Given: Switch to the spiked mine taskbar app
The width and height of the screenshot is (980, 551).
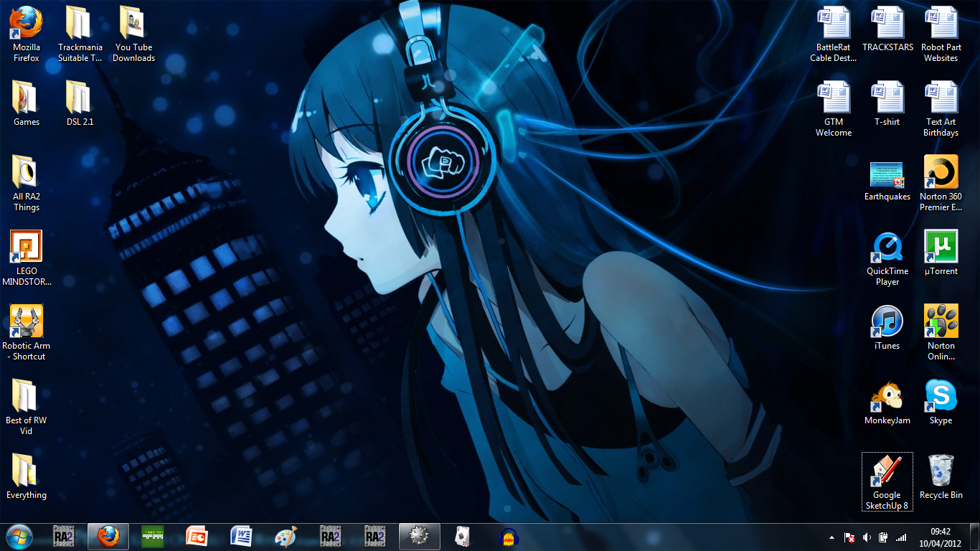Looking at the screenshot, I should point(420,536).
